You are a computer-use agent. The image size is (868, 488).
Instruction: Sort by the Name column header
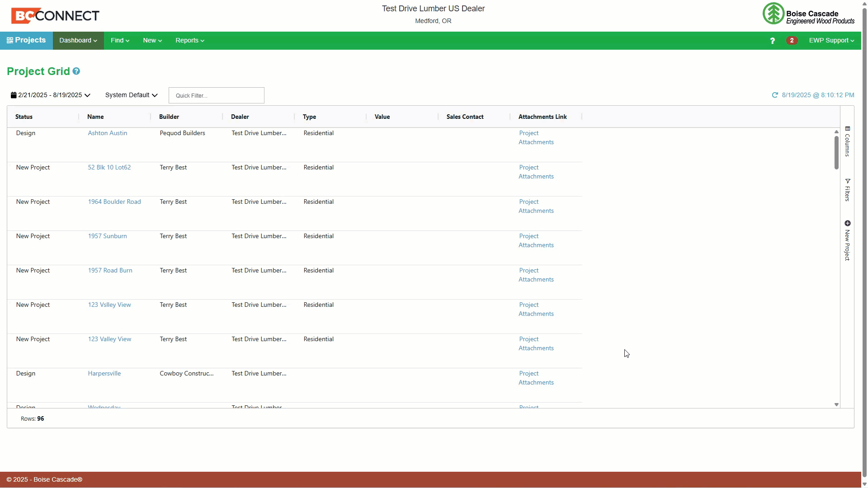click(x=95, y=117)
